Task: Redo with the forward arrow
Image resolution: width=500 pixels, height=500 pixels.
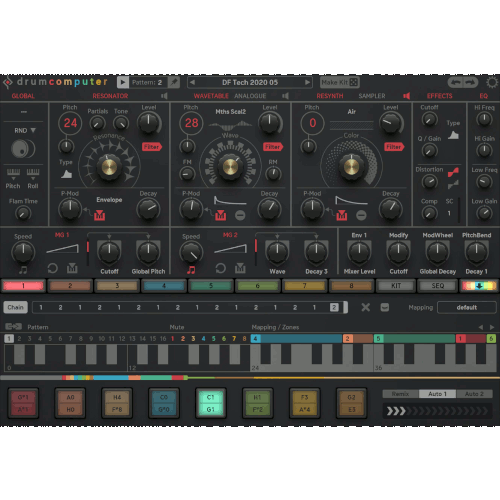Action: [470, 82]
